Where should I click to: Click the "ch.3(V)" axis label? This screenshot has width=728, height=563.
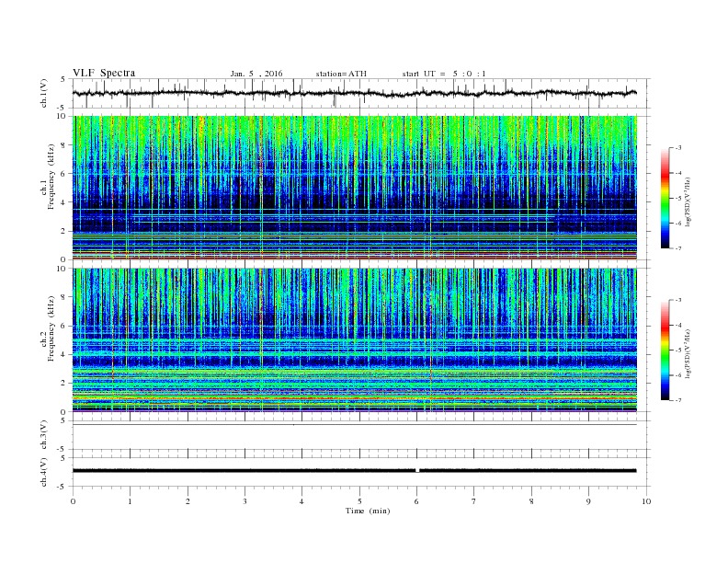pyautogui.click(x=44, y=435)
